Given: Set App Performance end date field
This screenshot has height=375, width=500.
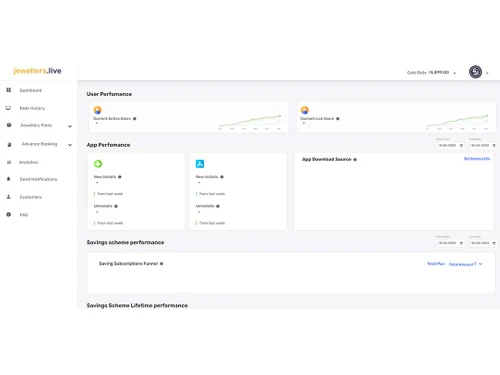Looking at the screenshot, I should (483, 145).
